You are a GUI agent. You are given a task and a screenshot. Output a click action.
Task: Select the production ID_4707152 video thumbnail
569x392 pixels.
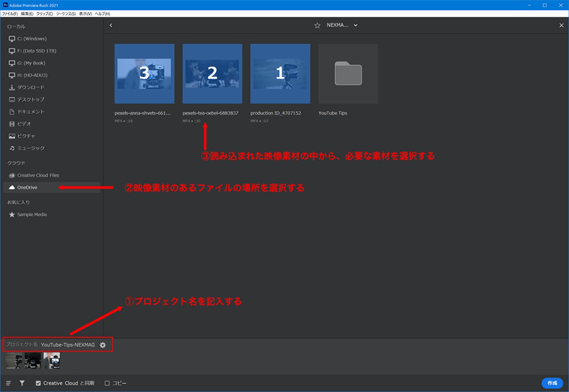coord(280,74)
